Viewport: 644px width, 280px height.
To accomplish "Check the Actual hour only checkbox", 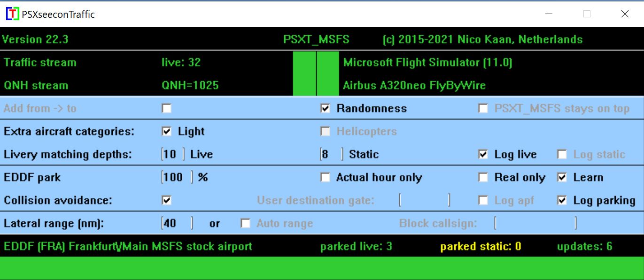I will [x=325, y=177].
